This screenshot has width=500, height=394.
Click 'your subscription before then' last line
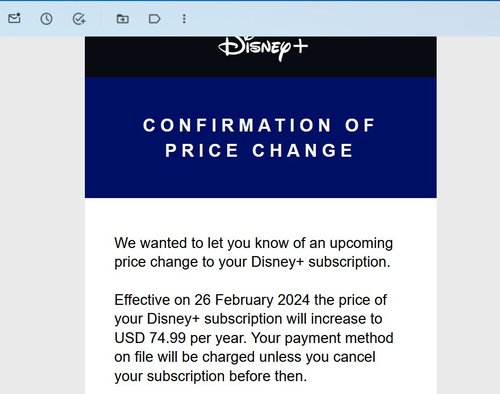point(211,376)
